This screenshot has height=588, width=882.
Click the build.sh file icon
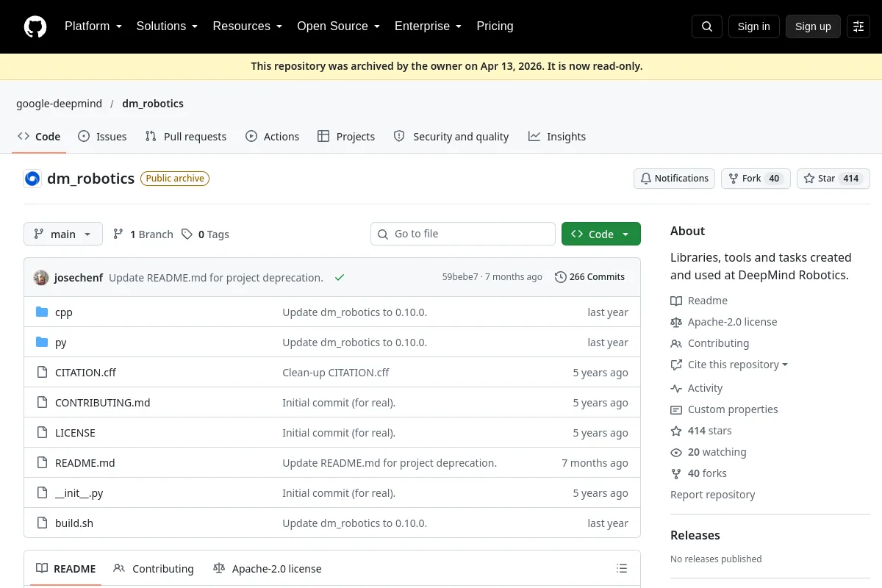pyautogui.click(x=42, y=523)
